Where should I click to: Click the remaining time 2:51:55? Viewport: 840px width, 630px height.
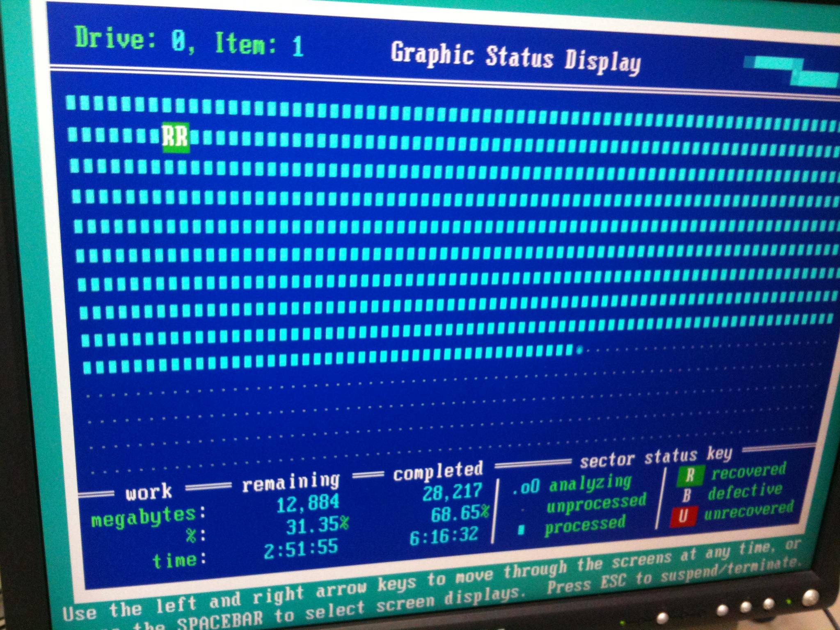tap(301, 549)
